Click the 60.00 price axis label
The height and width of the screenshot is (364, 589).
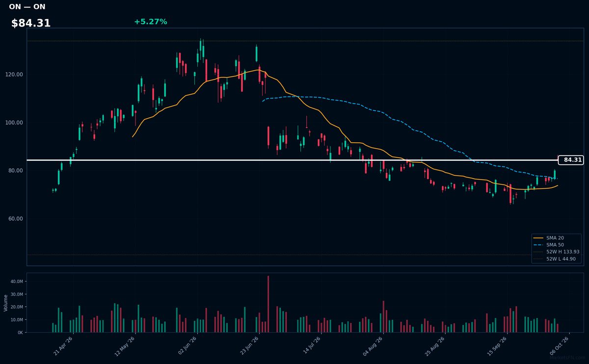pyautogui.click(x=16, y=219)
